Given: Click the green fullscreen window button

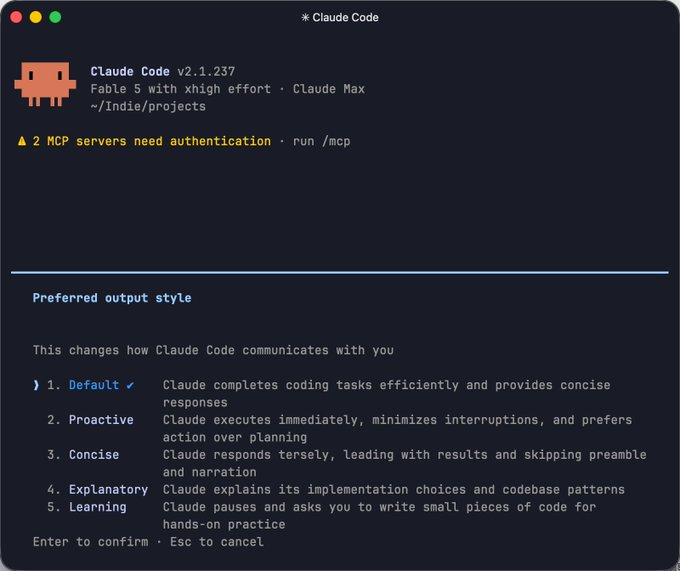Looking at the screenshot, I should [55, 17].
